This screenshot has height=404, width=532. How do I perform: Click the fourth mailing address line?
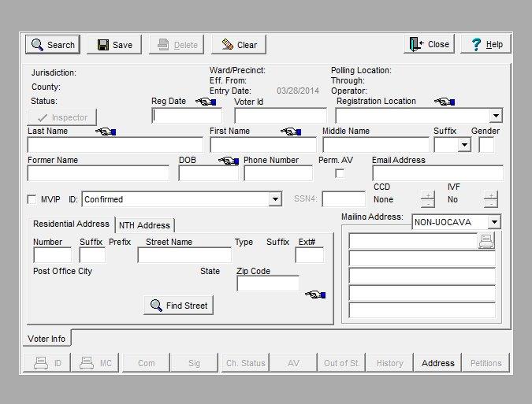pos(422,293)
